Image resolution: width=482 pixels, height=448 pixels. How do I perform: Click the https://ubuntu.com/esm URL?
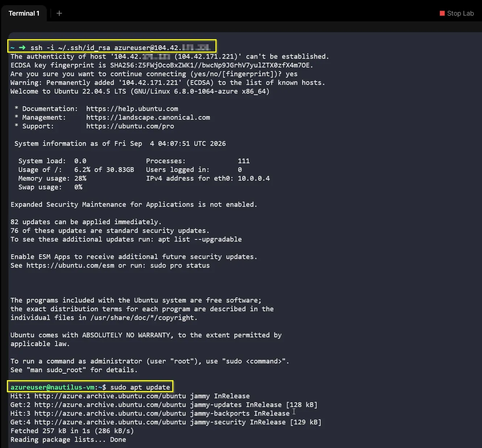tap(70, 266)
